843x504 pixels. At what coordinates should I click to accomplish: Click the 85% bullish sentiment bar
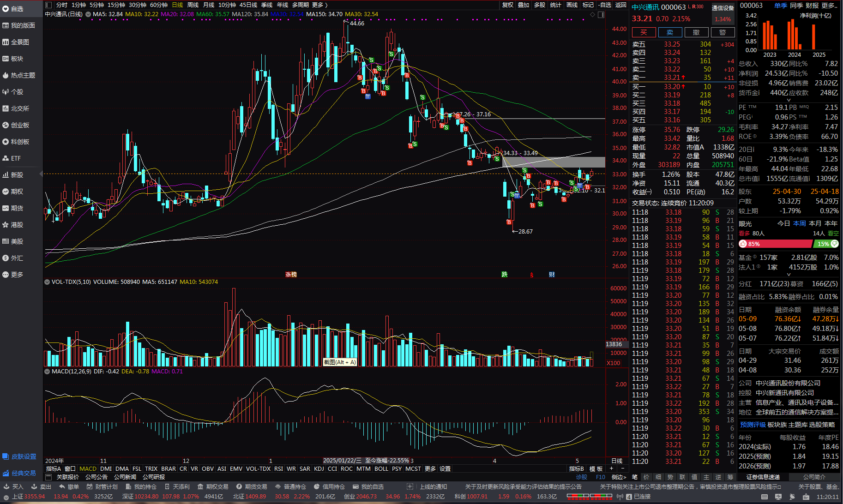coord(775,244)
